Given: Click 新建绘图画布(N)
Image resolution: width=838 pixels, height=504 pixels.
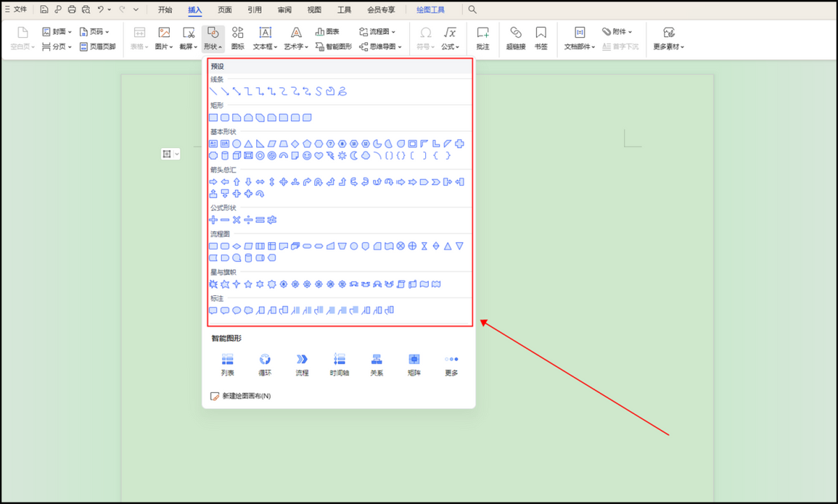Looking at the screenshot, I should (241, 396).
